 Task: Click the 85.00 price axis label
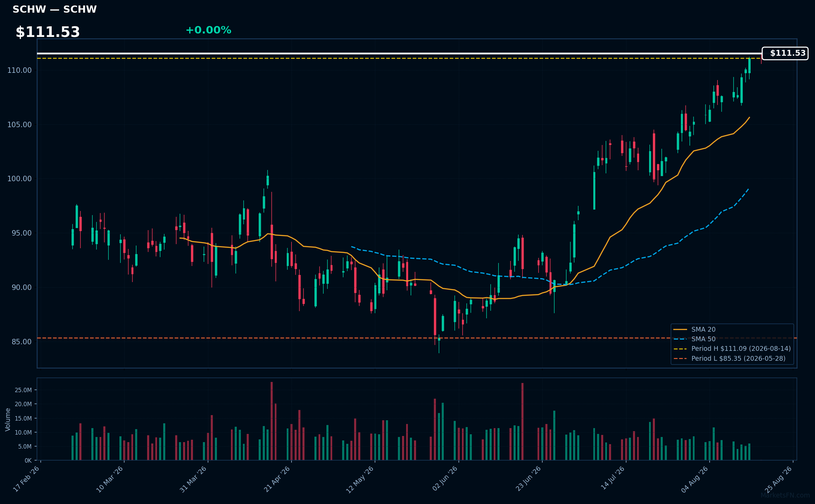coord(22,342)
